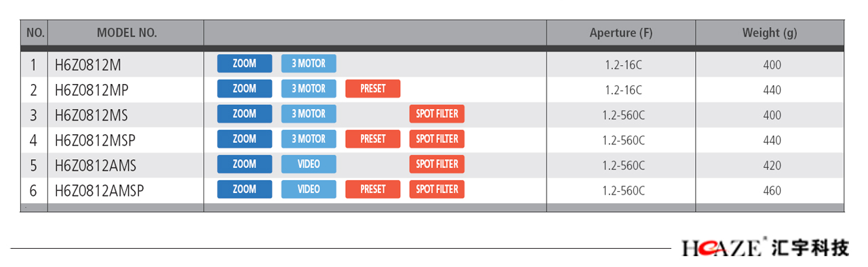Select the PRESET badge for H6Z0812MP
868x267 pixels.
(x=373, y=89)
